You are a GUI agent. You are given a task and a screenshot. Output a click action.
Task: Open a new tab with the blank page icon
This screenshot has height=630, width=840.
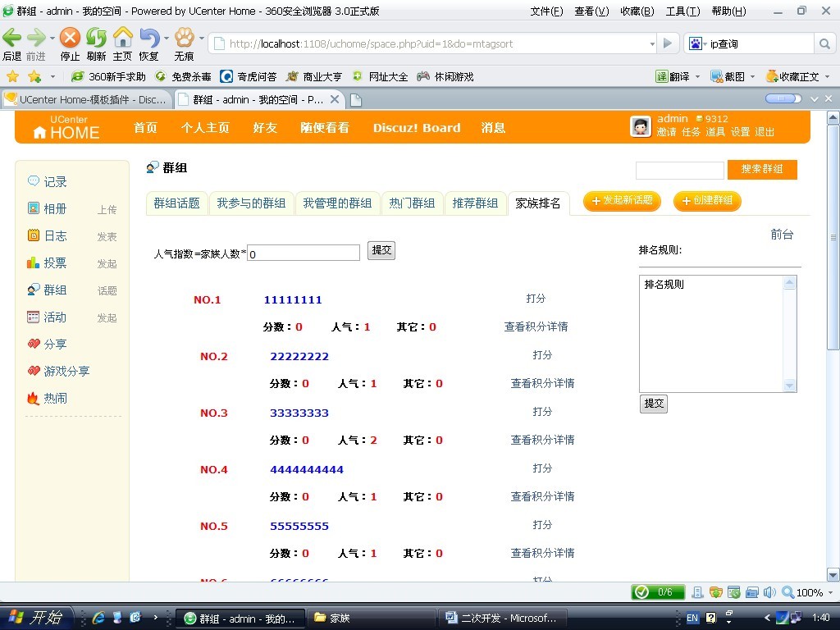tap(356, 100)
